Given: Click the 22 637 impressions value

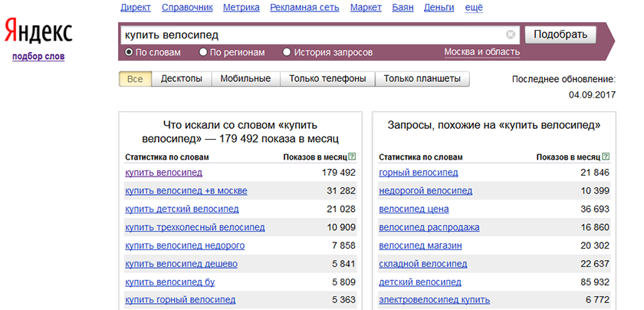Looking at the screenshot, I should coord(595,263).
